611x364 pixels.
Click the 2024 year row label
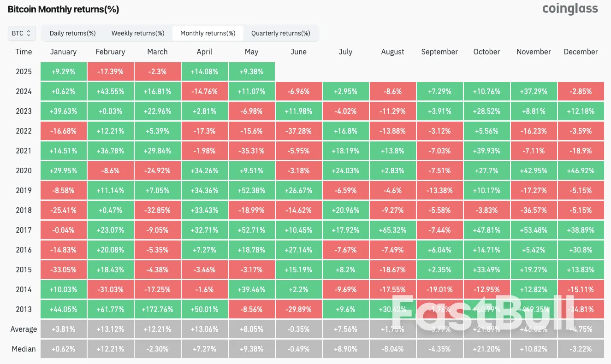point(24,91)
